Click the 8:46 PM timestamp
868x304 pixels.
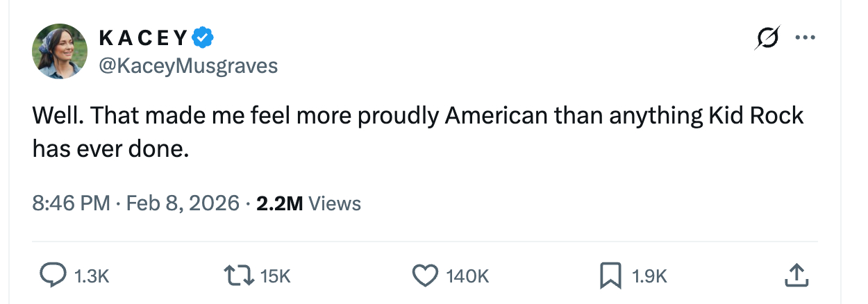(72, 203)
